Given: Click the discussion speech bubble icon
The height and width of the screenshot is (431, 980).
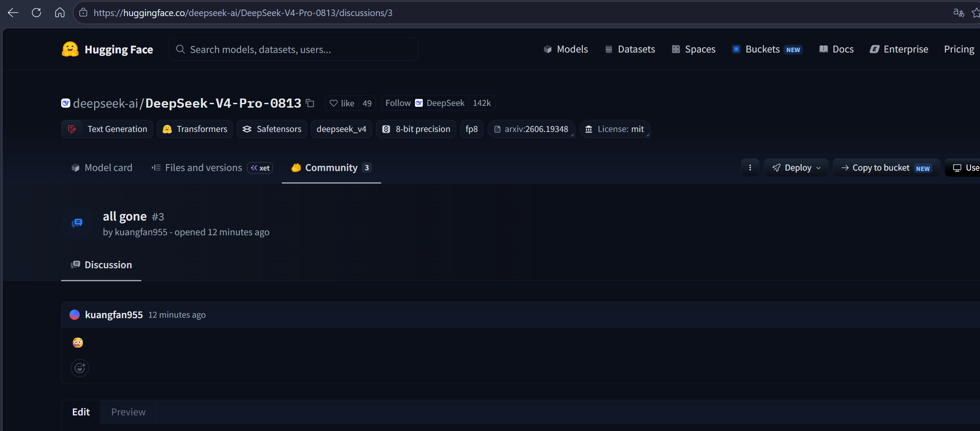Looking at the screenshot, I should (x=77, y=223).
